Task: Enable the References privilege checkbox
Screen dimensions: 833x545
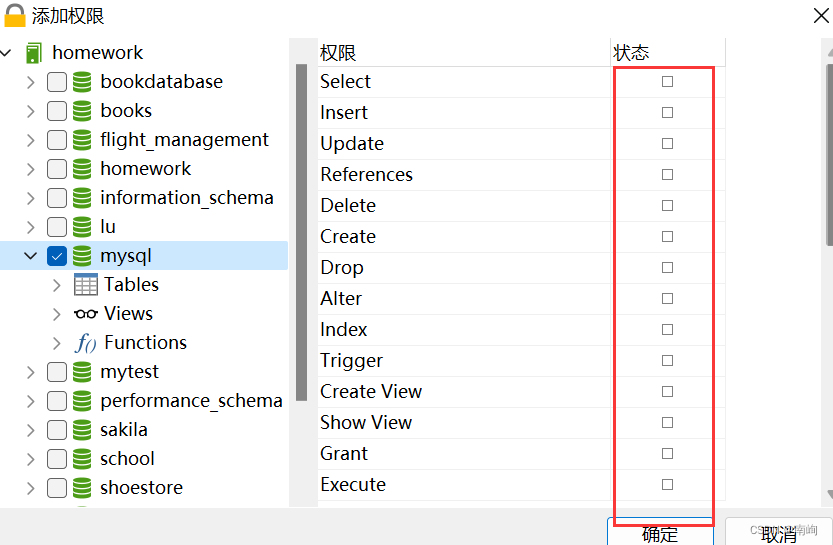Action: click(x=667, y=174)
